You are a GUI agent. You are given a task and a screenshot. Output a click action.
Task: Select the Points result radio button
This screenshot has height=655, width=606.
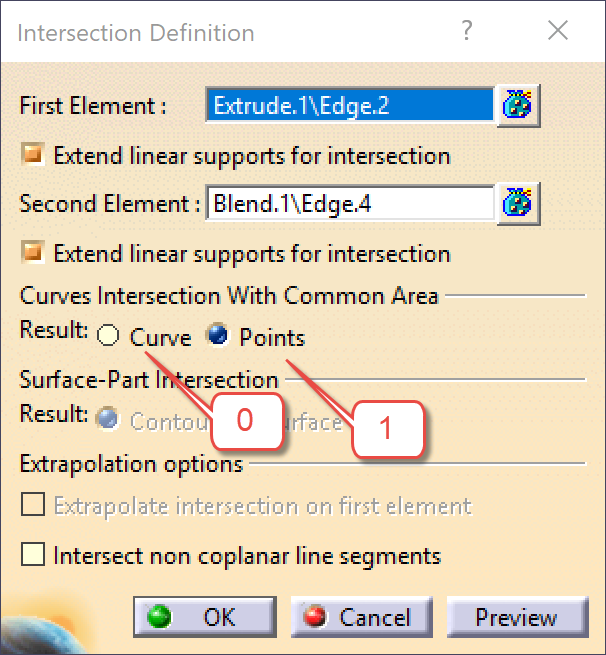coord(218,335)
